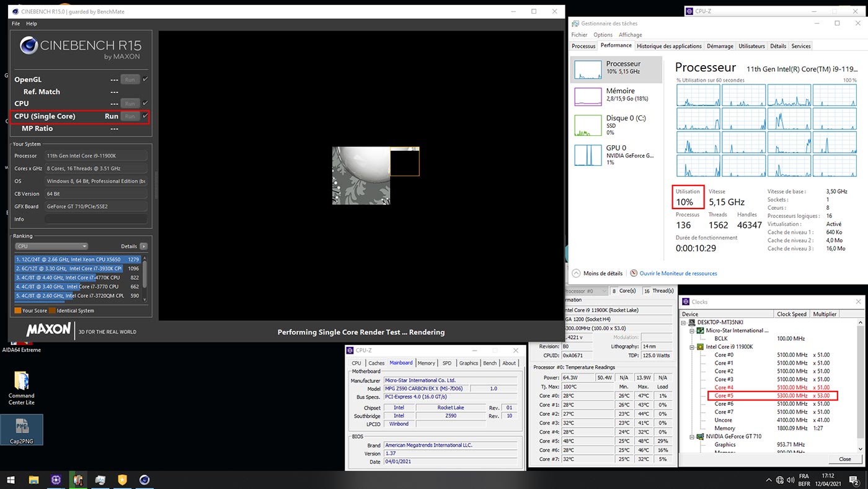Open the File menu in Cinebench
Screen dimensions: 868x489
click(x=16, y=24)
